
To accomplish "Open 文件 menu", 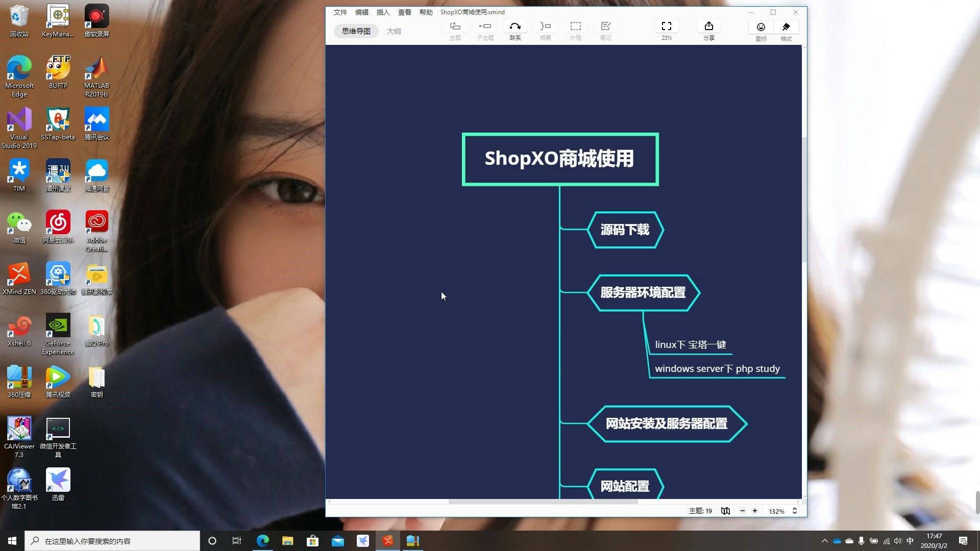I will coord(340,12).
